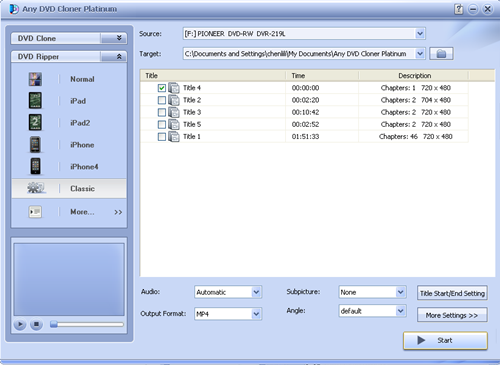
Task: Click the app logo in title bar
Action: tap(14, 9)
